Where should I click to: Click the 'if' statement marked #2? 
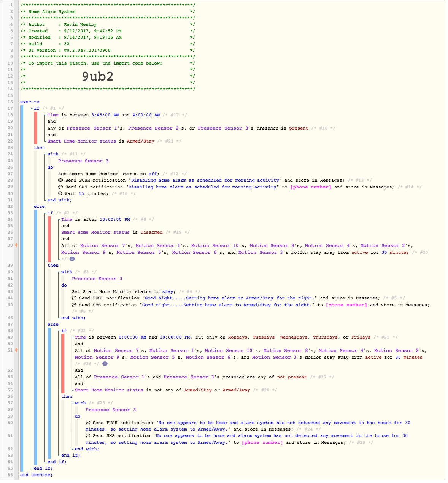pos(50,213)
